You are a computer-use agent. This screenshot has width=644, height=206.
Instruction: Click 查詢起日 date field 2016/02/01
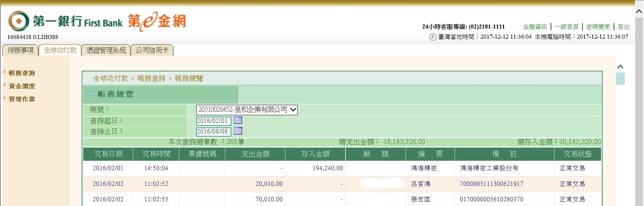(x=214, y=121)
